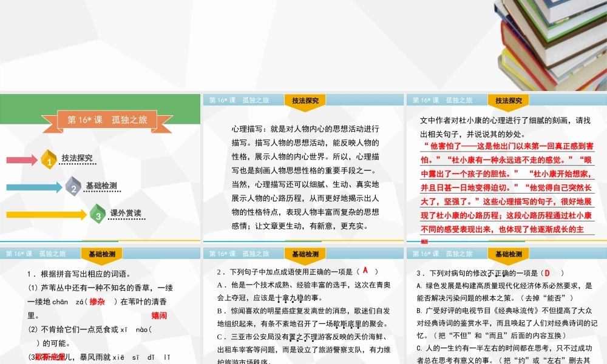Click the pink arrow pointing to 技法探究
The height and width of the screenshot is (364, 607).
click(22, 160)
